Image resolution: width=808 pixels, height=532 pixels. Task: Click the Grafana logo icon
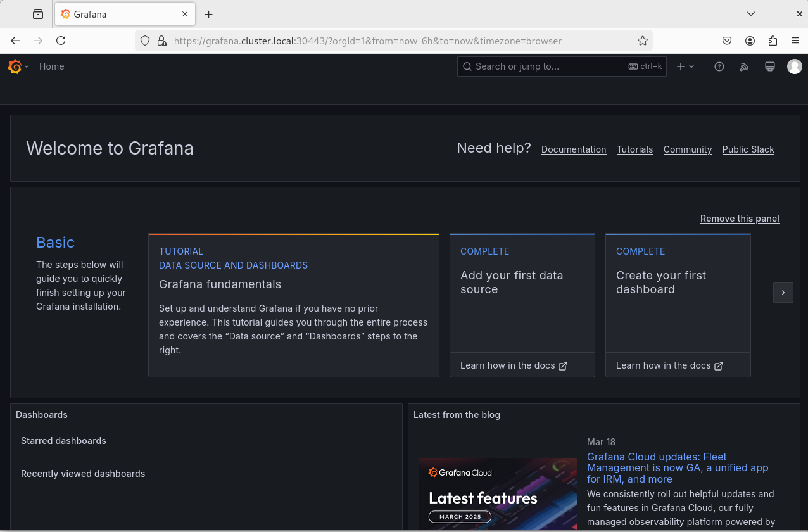click(x=15, y=66)
